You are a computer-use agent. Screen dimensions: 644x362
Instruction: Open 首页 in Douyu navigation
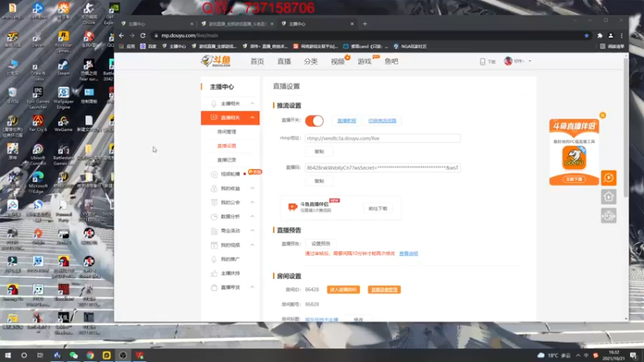(257, 61)
